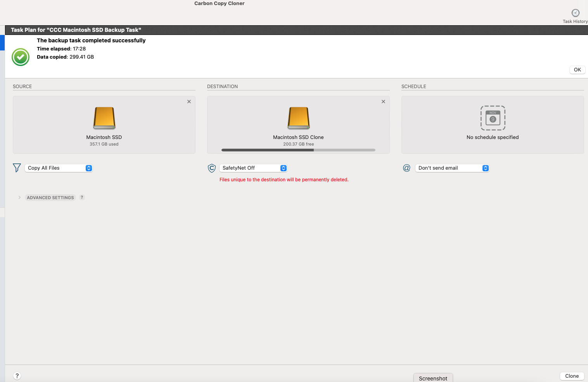Open the Advanced Settings help question mark

[82, 197]
